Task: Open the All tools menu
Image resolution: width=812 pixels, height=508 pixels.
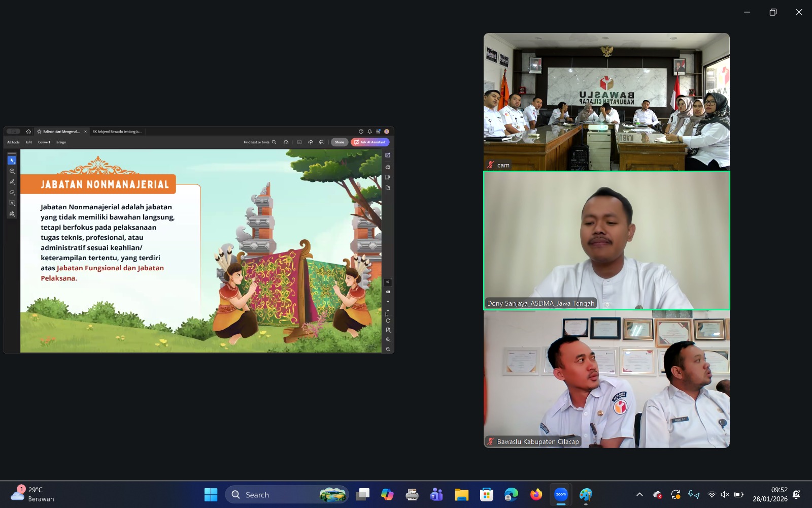Action: pos(13,142)
